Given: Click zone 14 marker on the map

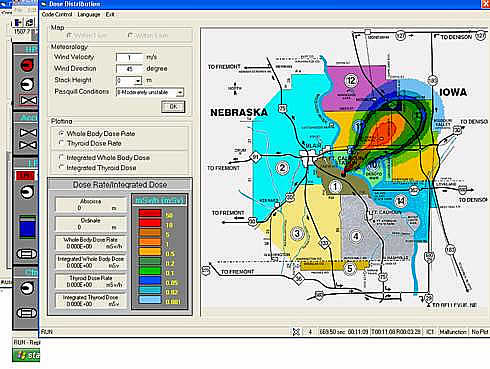Looking at the screenshot, I should (x=400, y=201).
